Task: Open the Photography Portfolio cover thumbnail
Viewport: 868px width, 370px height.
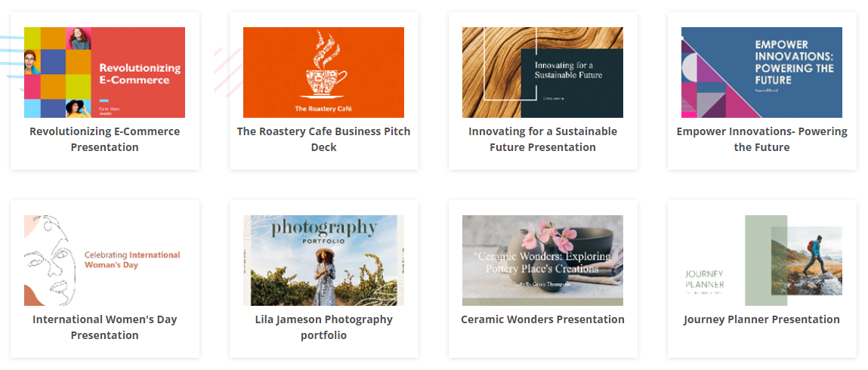Action: 323,261
